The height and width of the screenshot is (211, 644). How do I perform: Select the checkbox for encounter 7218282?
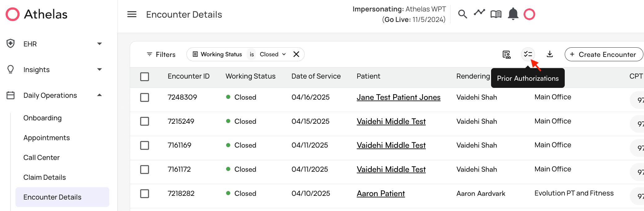[145, 194]
